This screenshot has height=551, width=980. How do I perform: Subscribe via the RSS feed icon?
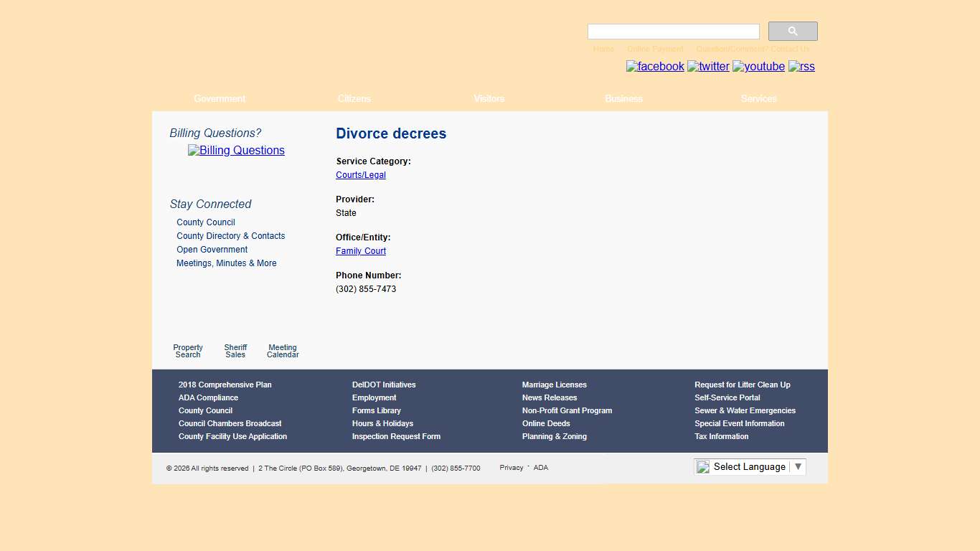click(x=801, y=67)
